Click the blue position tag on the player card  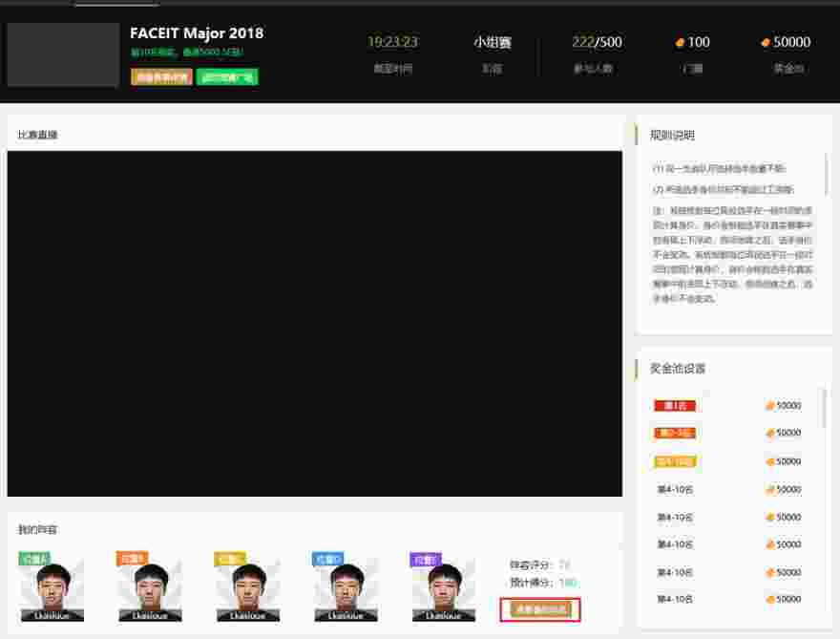pos(327,559)
